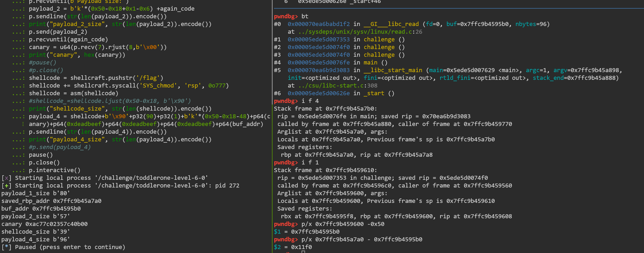
Task: Click the 'p.send(payload_2)' code line
Action: (x=58, y=32)
